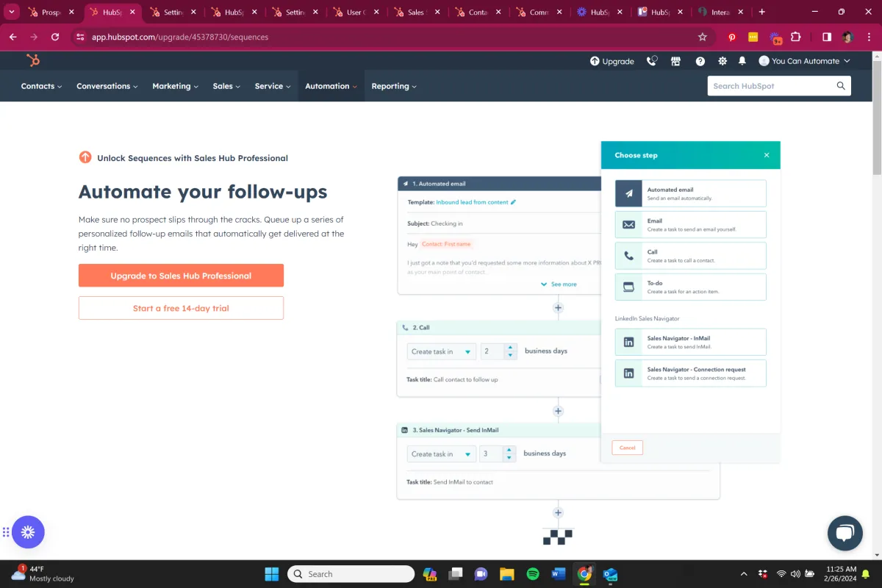Open Spotify from the taskbar
The image size is (882, 588).
coord(533,574)
